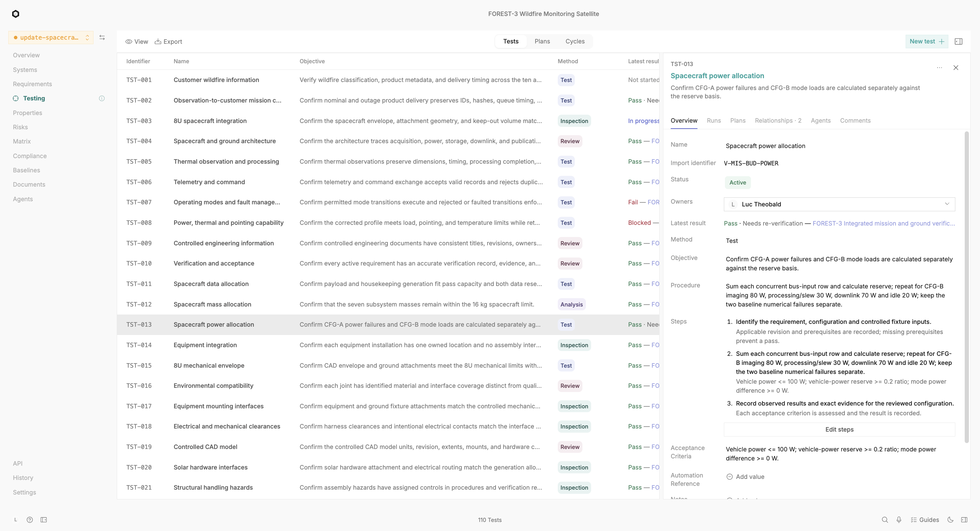980x531 pixels.
Task: Toggle right panel icon in footer
Action: tap(964, 520)
